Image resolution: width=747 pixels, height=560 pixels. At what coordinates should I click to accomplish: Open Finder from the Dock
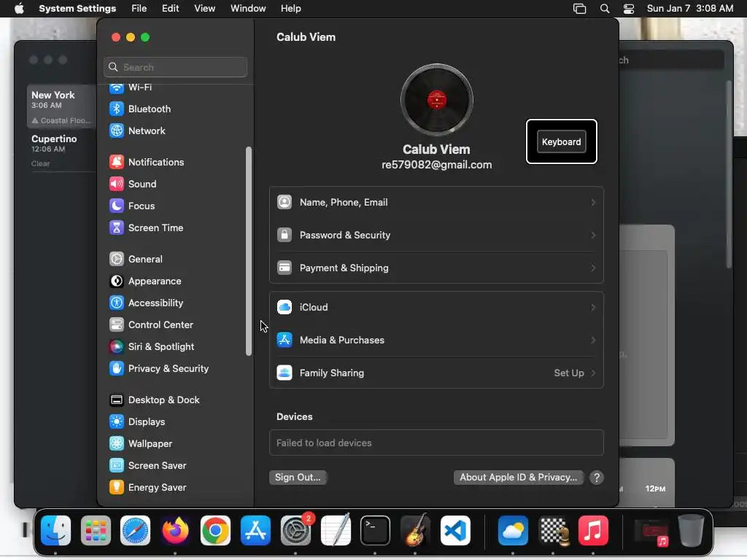click(x=55, y=531)
